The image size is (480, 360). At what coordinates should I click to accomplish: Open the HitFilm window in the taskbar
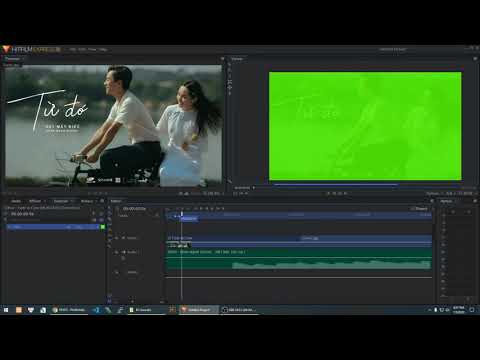pyautogui.click(x=198, y=310)
